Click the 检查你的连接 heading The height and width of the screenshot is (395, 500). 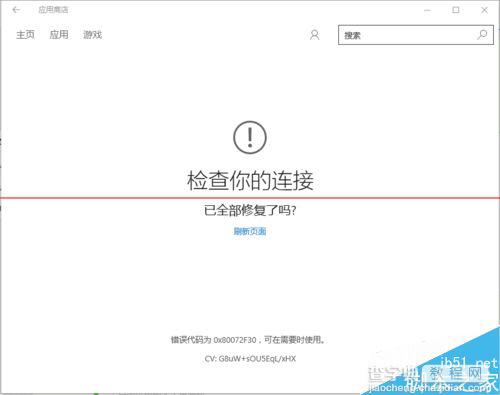coord(250,180)
